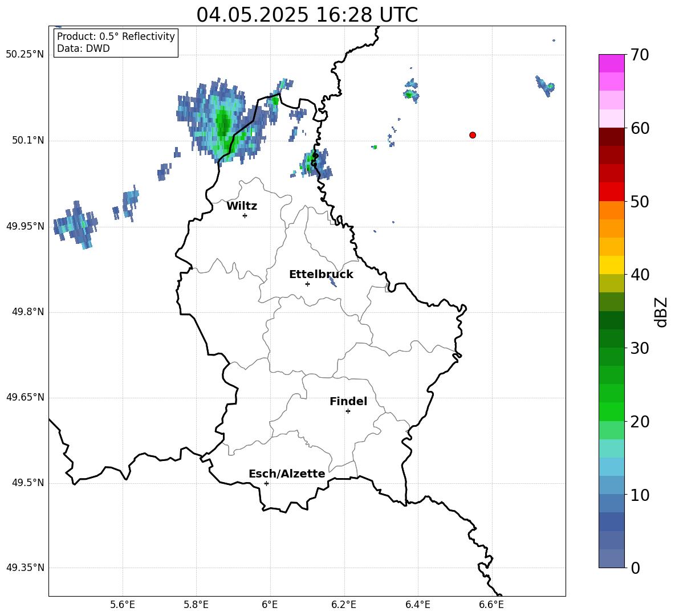Screen dimensions: 675x616
Task: Click the colorbar tick value 20
Action: point(640,422)
